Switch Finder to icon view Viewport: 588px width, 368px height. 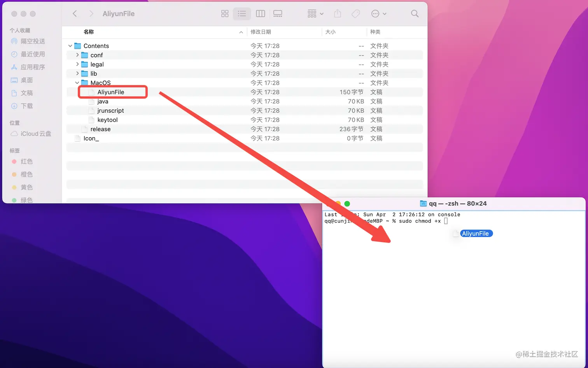[x=225, y=14]
